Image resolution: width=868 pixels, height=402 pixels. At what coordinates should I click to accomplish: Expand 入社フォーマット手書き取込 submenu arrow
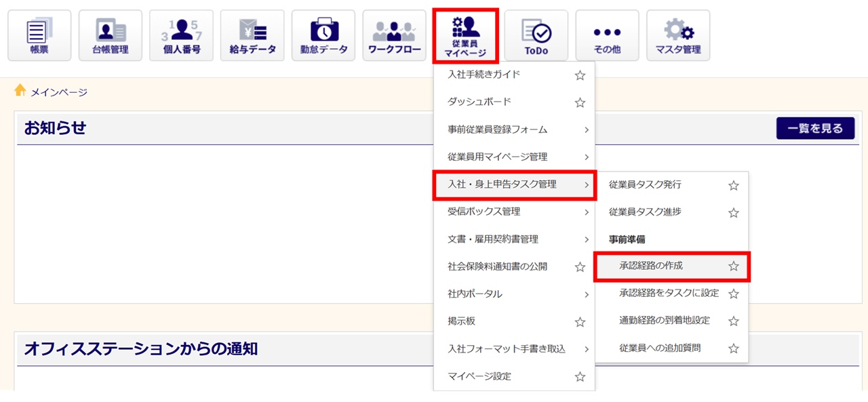coord(586,349)
